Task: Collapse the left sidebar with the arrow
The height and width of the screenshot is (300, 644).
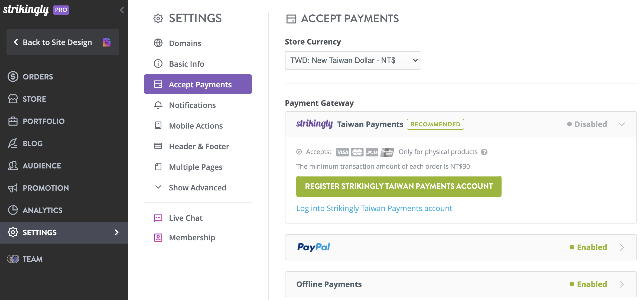Action: pyautogui.click(x=122, y=10)
